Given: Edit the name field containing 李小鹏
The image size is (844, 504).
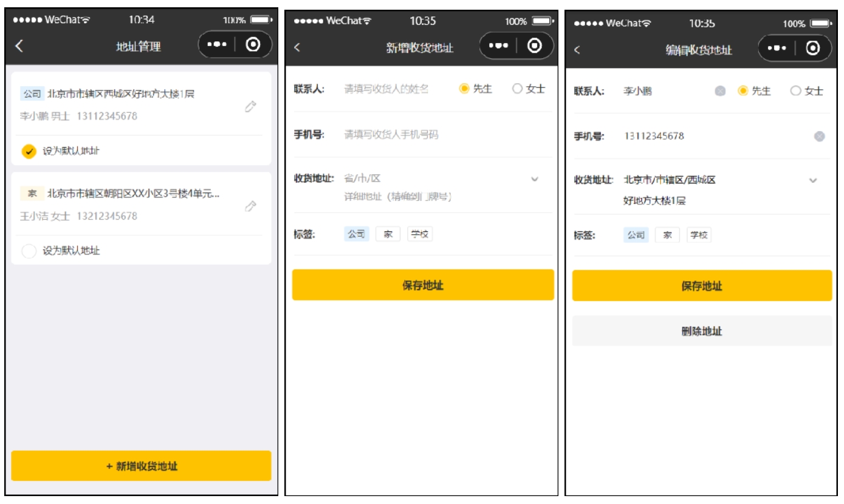Looking at the screenshot, I should (638, 92).
